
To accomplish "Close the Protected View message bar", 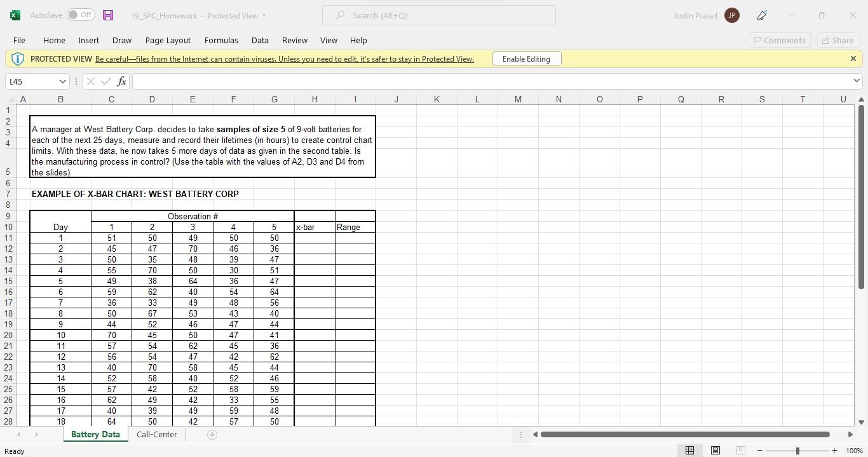I will tap(853, 58).
